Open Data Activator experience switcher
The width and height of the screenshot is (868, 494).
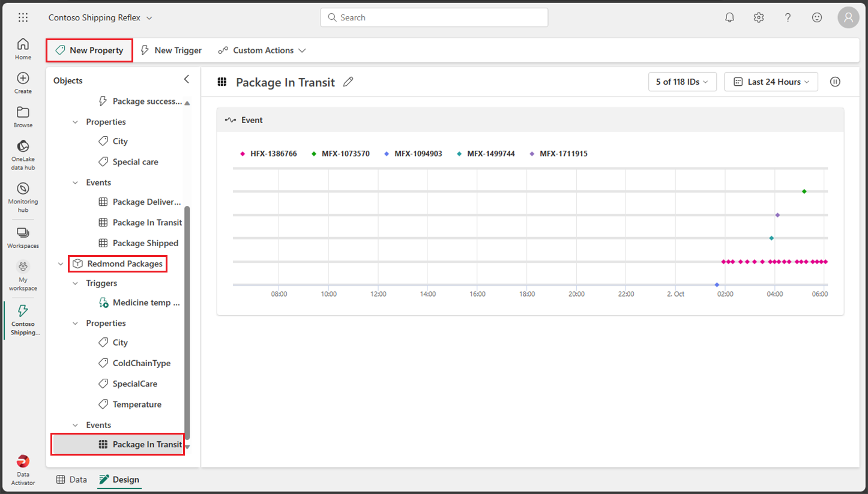23,469
